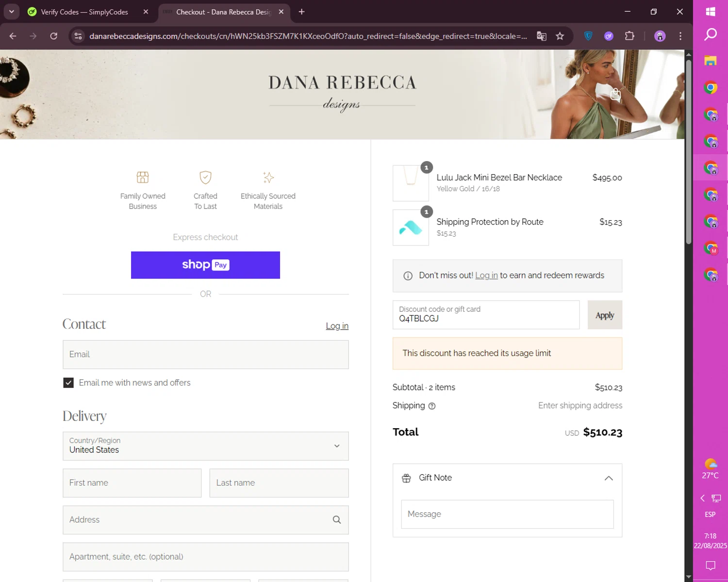Open the site information icon in address bar

pyautogui.click(x=78, y=36)
